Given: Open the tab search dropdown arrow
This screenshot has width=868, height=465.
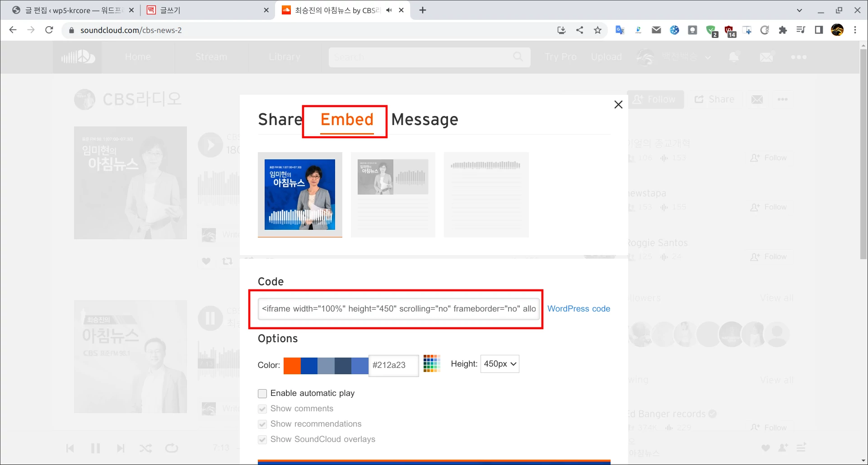Looking at the screenshot, I should pos(799,10).
